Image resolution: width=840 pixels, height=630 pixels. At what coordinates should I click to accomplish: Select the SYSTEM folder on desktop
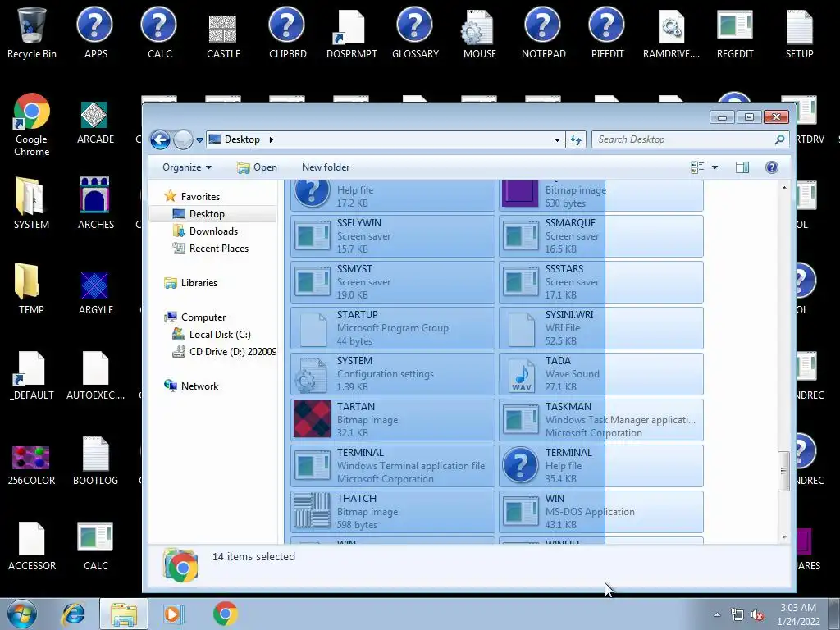coord(31,203)
